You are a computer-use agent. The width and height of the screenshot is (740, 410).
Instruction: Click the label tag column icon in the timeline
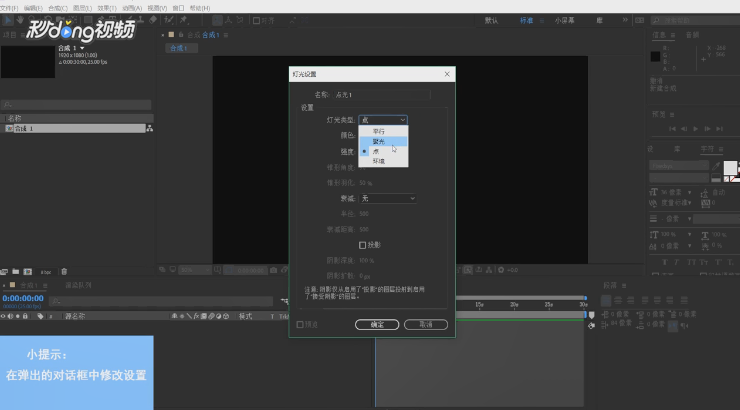40,316
